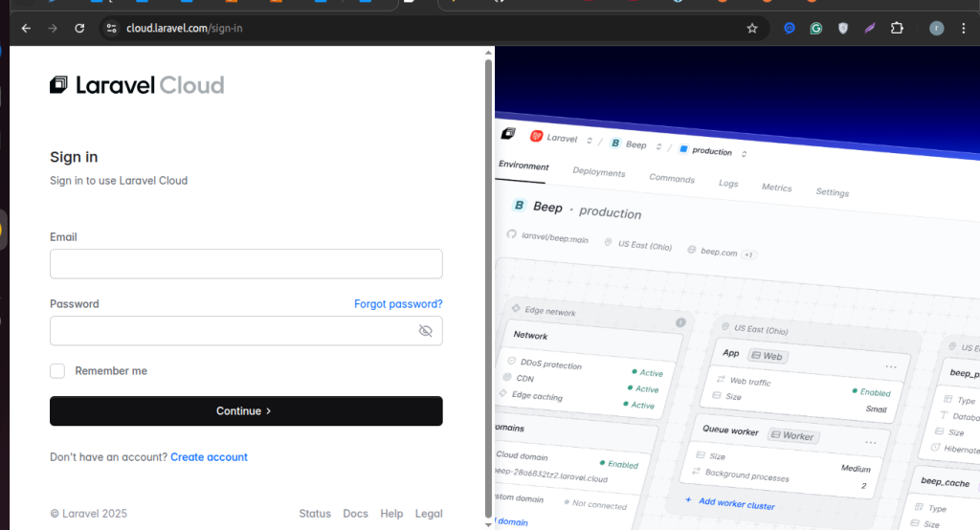Image resolution: width=980 pixels, height=530 pixels.
Task: Open the Queue worker three-dot menu
Action: (871, 443)
